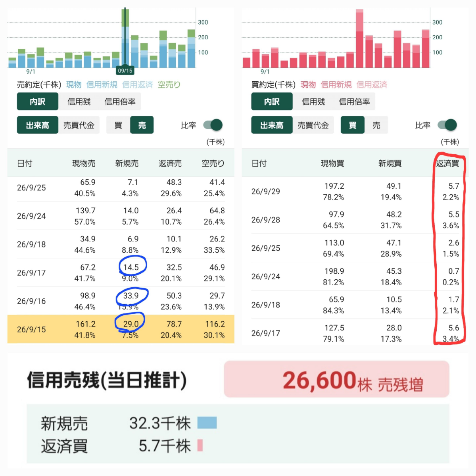Click the blue 新規売 color swatch
Screen dimensions: 476x476
[207, 423]
